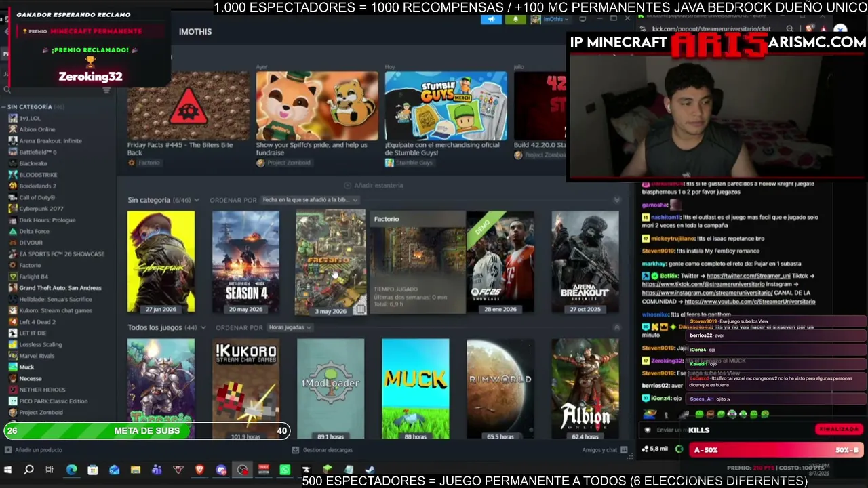Image resolution: width=868 pixels, height=488 pixels.
Task: Open the RimWorld game cover
Action: 500,388
